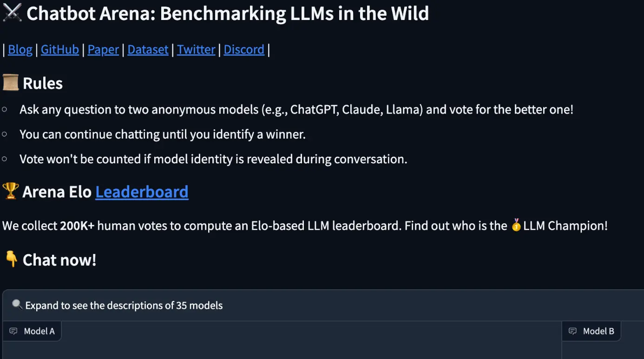This screenshot has width=644, height=359.
Task: Click the trophy icon beside Arena Elo
Action: point(11,191)
